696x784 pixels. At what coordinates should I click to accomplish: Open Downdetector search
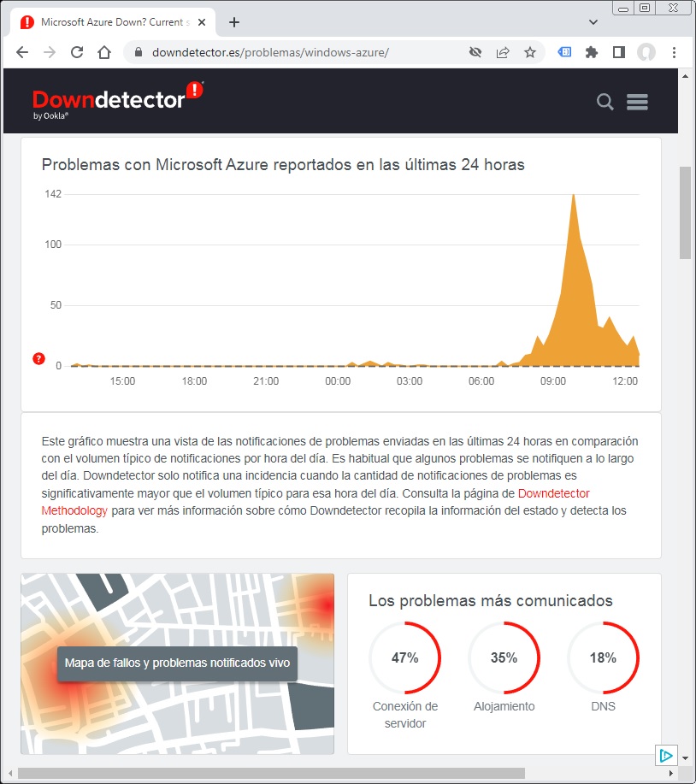(605, 102)
